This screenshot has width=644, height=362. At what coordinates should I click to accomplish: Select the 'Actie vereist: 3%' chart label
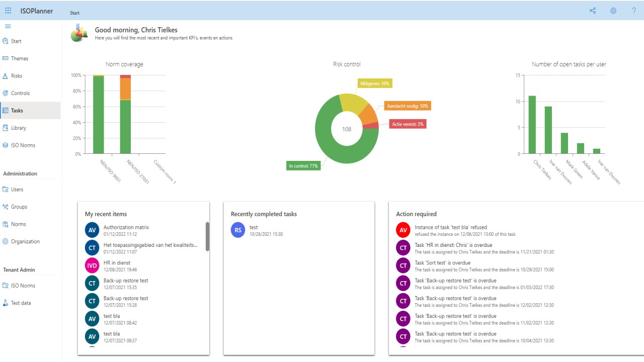(x=408, y=124)
